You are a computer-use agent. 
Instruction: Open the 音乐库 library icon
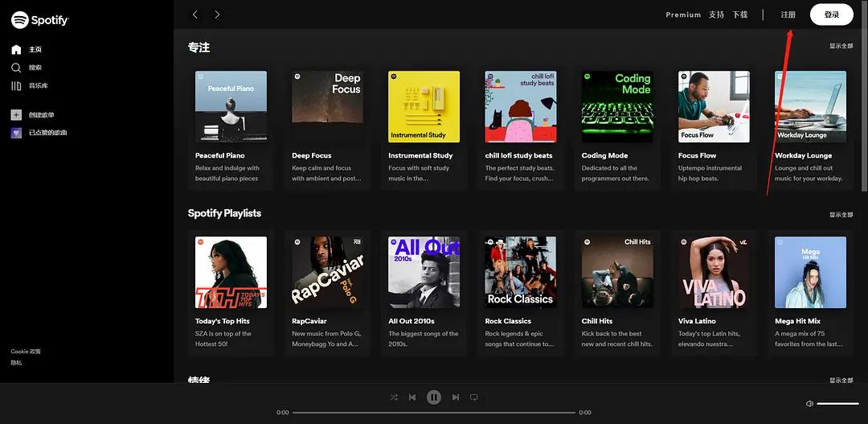point(16,86)
